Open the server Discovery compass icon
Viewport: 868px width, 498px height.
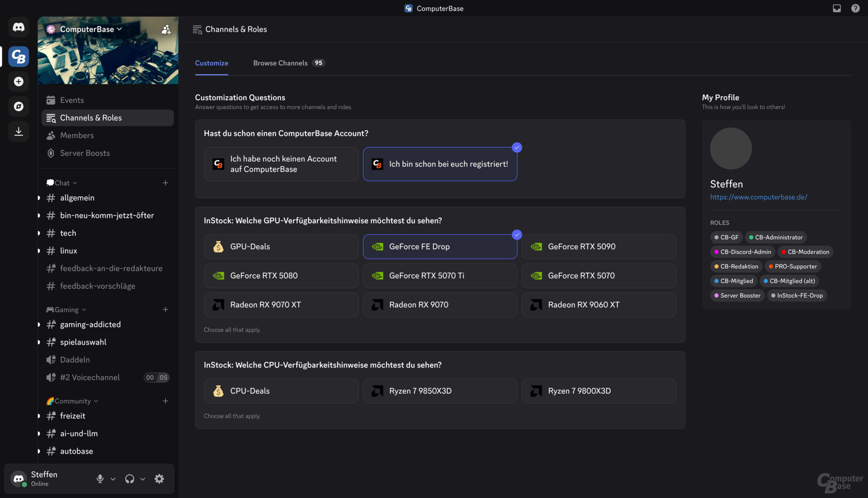(x=18, y=106)
